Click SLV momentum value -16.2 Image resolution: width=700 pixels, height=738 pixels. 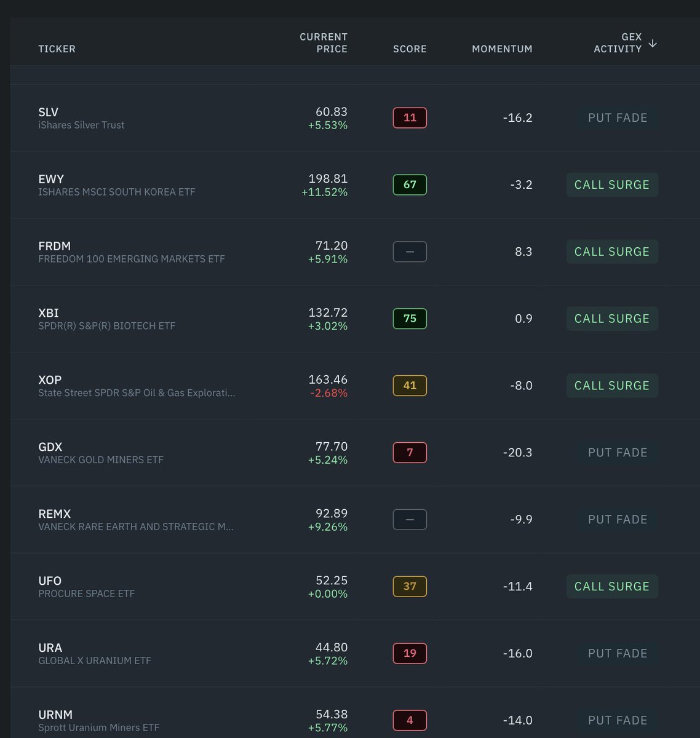click(x=517, y=118)
